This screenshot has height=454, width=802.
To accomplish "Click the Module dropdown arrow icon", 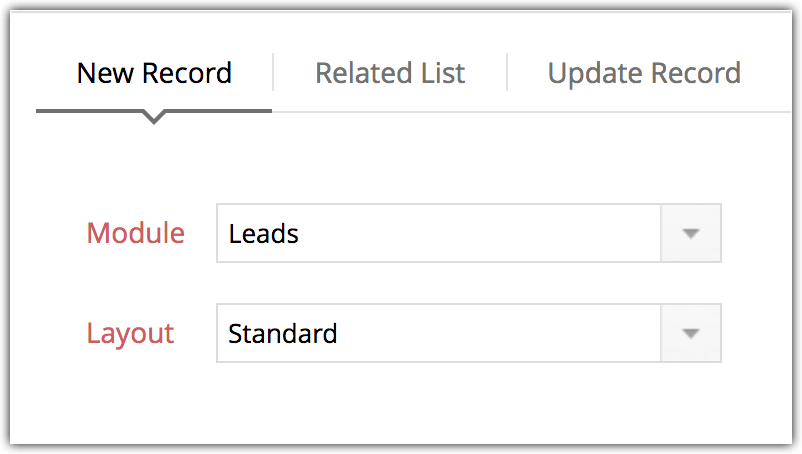I will pyautogui.click(x=690, y=234).
